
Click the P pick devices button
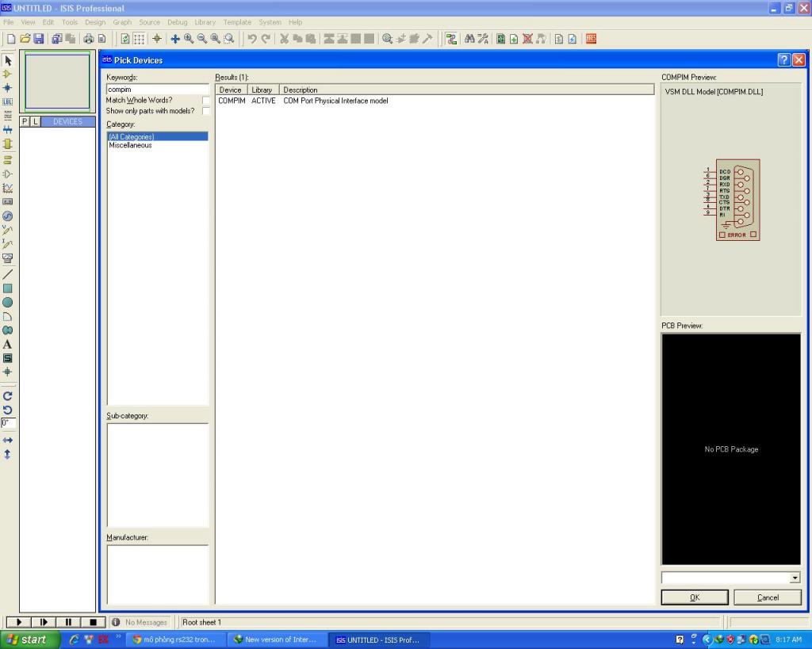(25, 121)
